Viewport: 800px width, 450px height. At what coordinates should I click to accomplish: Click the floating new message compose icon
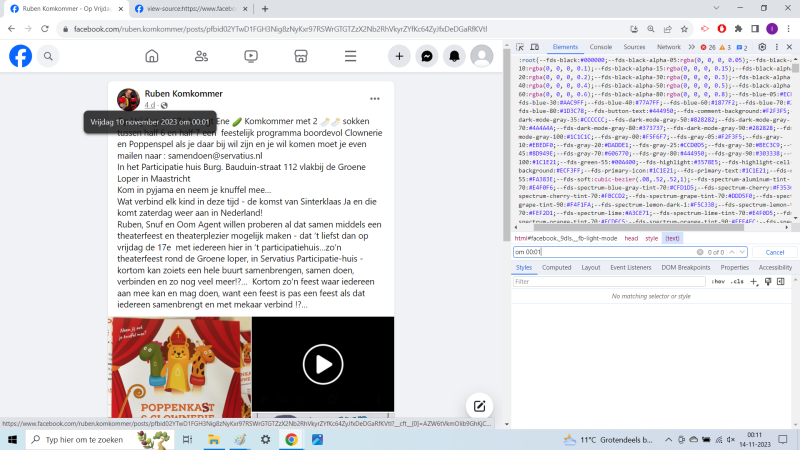coord(479,406)
